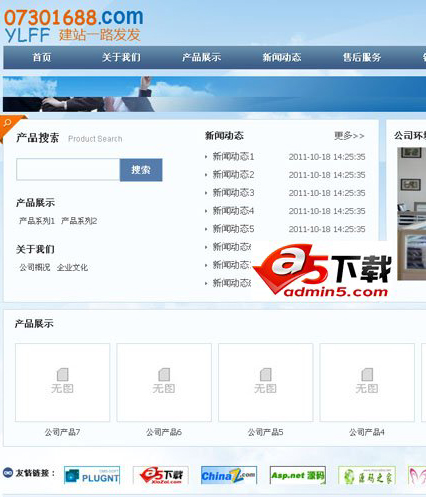Viewport: 426px width, 497px height.
Task: Open the 公司概况 link
Action: 35,267
